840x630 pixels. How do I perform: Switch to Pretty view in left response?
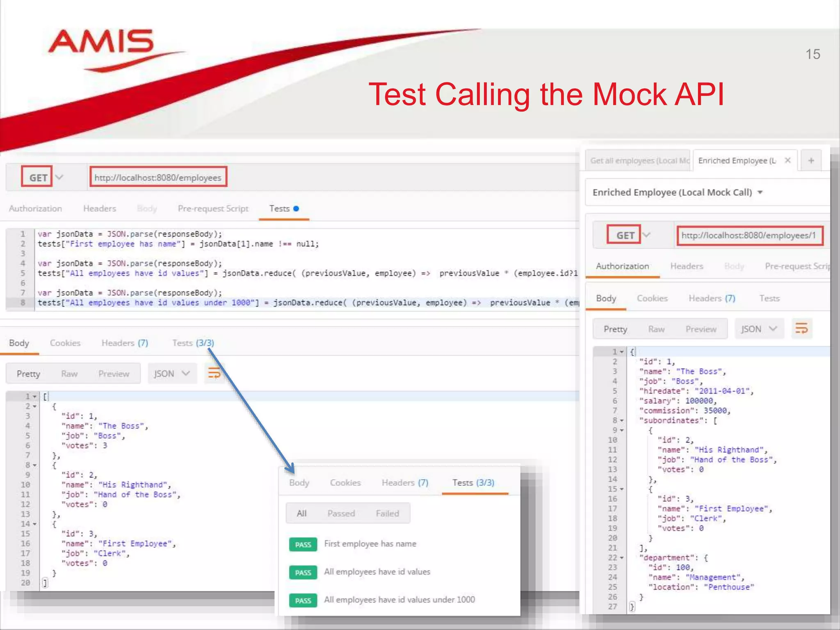(x=28, y=374)
